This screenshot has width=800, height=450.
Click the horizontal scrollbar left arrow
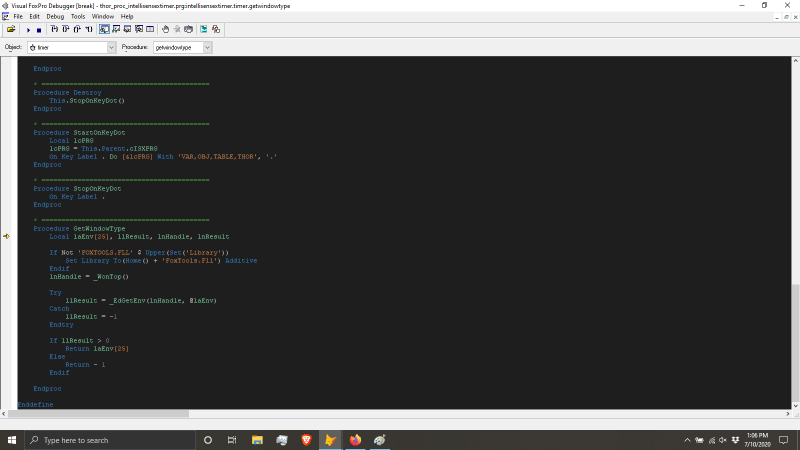(4, 414)
